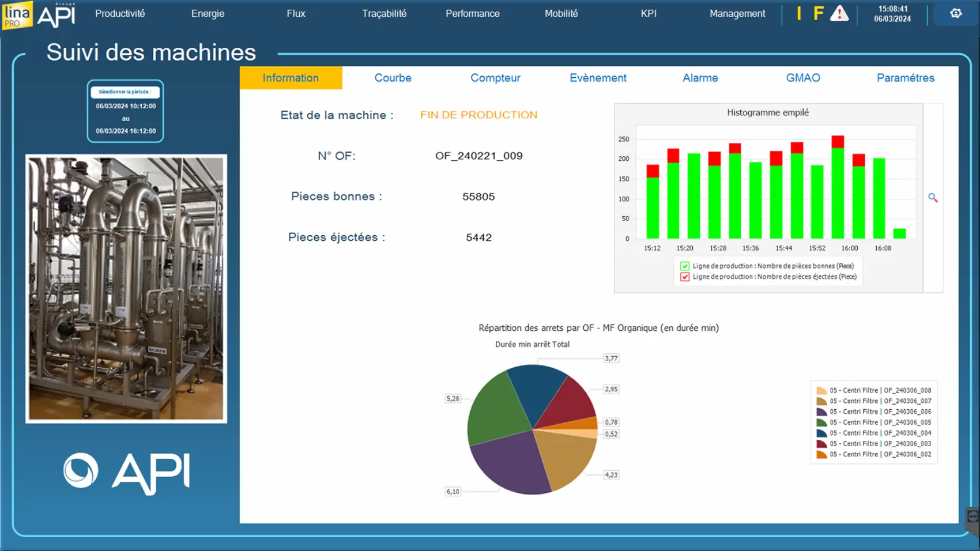The height and width of the screenshot is (551, 980).
Task: Open the period selector date range box
Action: tap(125, 111)
